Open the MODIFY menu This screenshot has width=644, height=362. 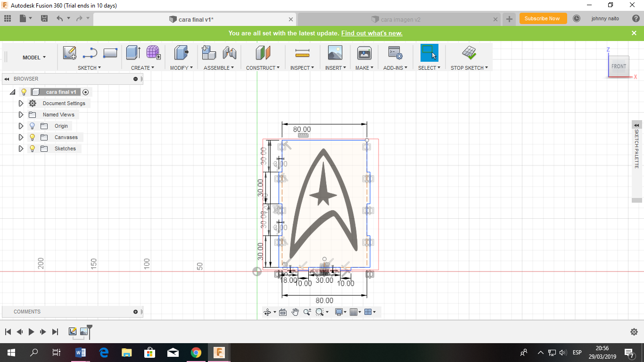point(182,68)
